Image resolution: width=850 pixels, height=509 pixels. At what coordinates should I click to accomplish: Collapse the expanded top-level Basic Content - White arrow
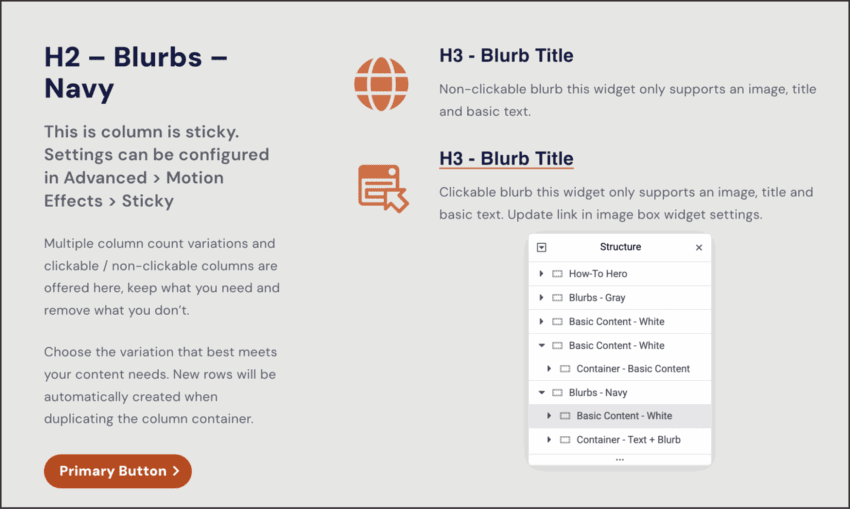(541, 346)
